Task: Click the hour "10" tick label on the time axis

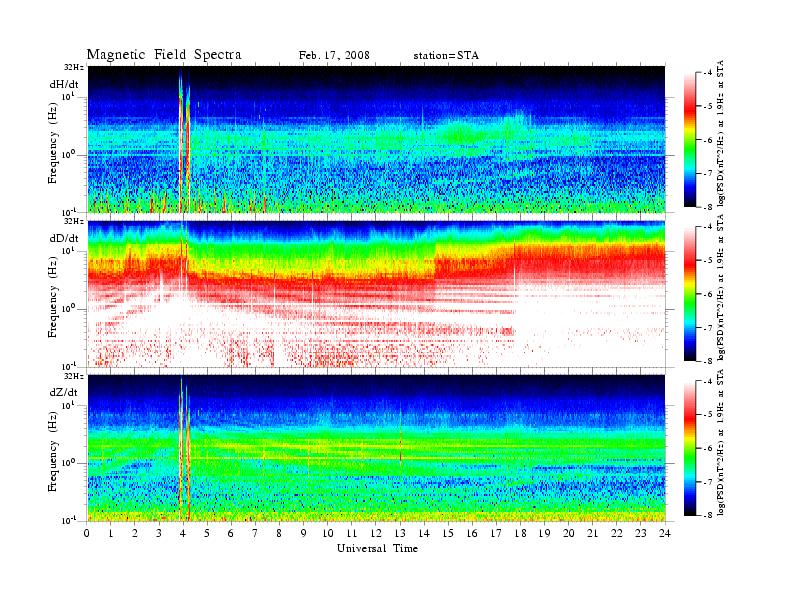Action: [x=328, y=534]
